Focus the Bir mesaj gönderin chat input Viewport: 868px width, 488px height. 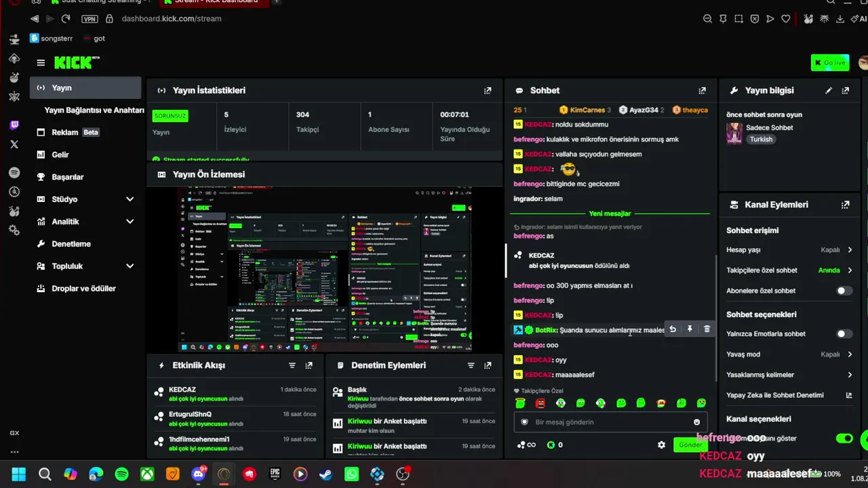click(610, 422)
